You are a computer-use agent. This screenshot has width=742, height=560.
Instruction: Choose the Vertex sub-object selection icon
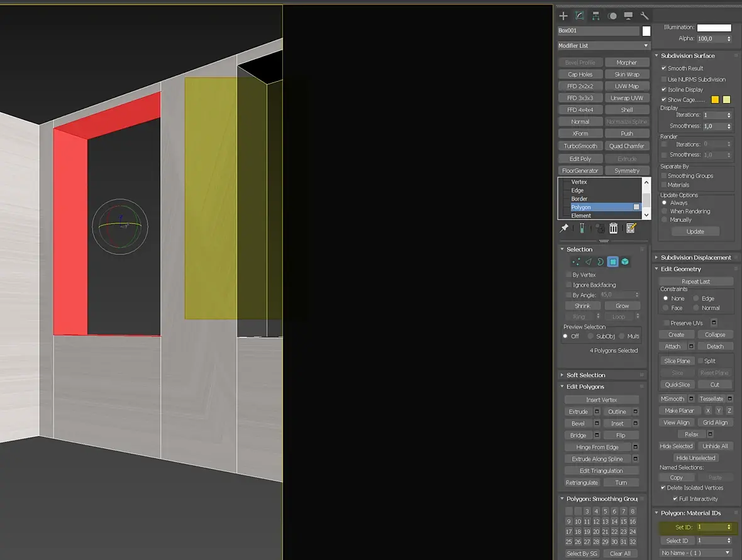[x=576, y=261]
